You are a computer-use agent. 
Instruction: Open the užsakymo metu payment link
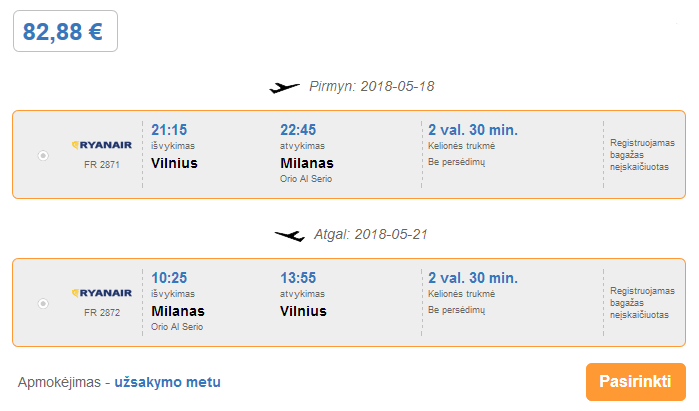pos(168,382)
